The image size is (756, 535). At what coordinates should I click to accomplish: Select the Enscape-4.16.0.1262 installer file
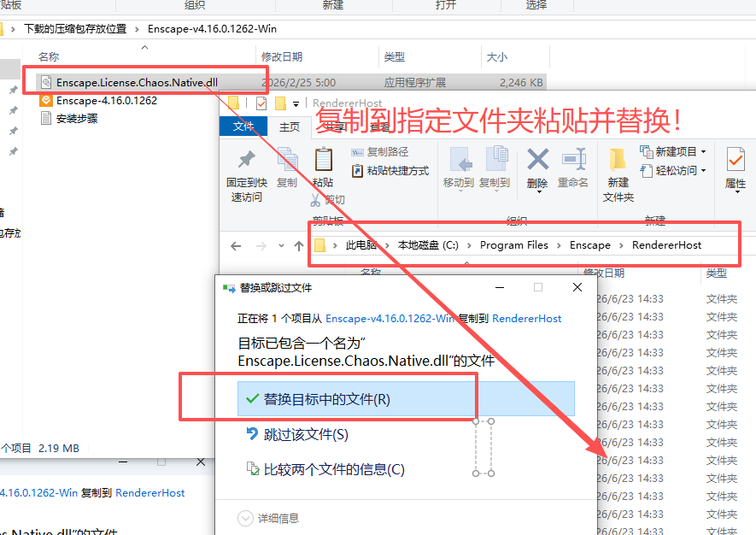click(106, 100)
